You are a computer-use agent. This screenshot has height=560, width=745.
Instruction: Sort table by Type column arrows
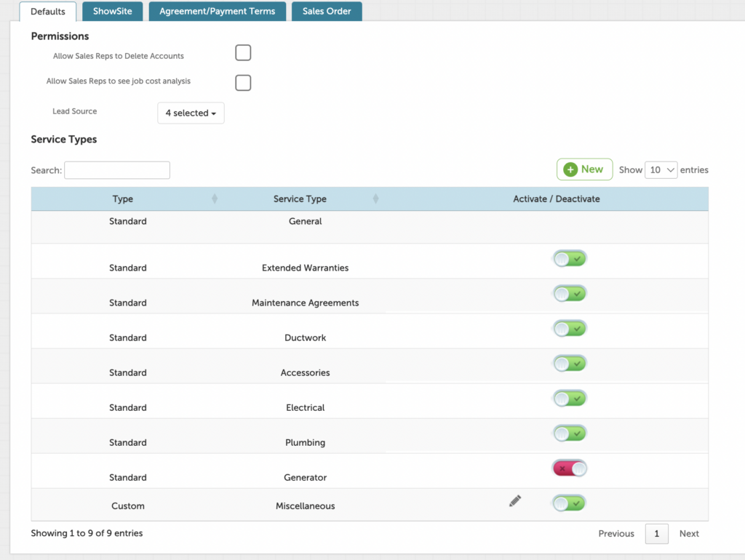[215, 199]
